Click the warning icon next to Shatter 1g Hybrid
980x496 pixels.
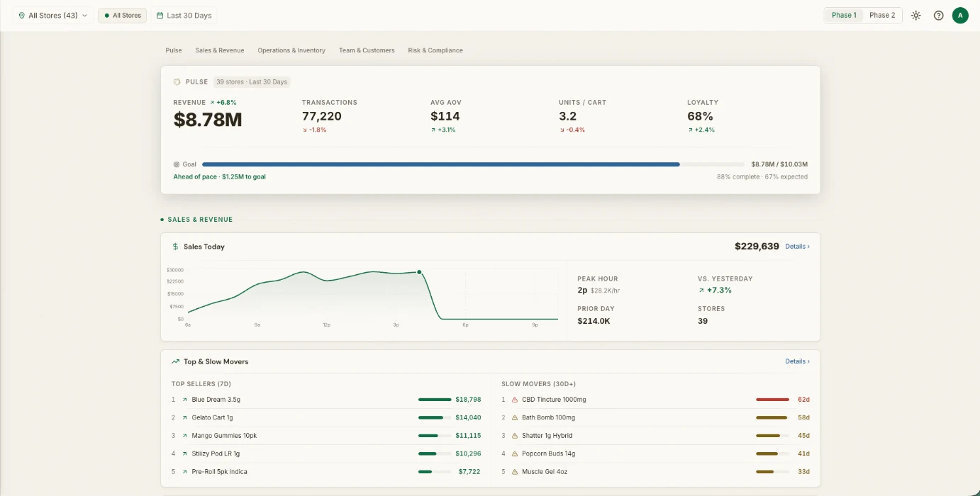coord(515,436)
